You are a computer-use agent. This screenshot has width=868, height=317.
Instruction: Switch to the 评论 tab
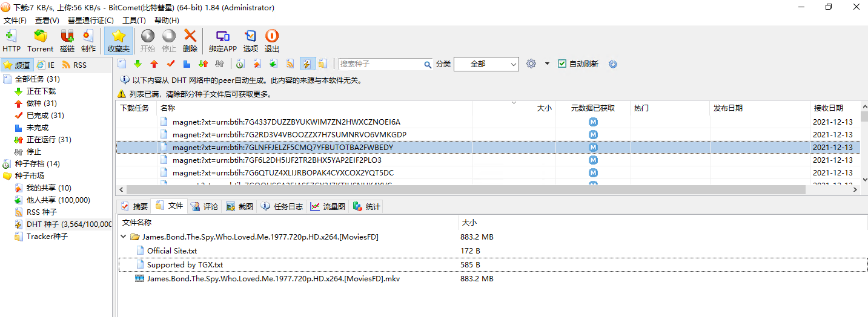204,206
